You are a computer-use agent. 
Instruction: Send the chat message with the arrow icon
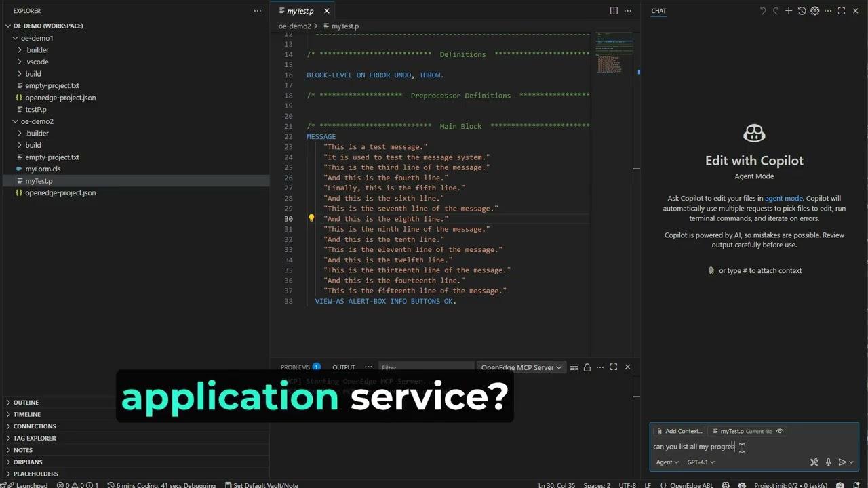(842, 462)
